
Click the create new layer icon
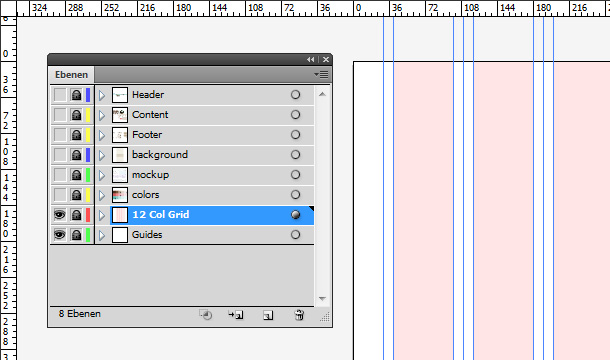click(x=268, y=315)
